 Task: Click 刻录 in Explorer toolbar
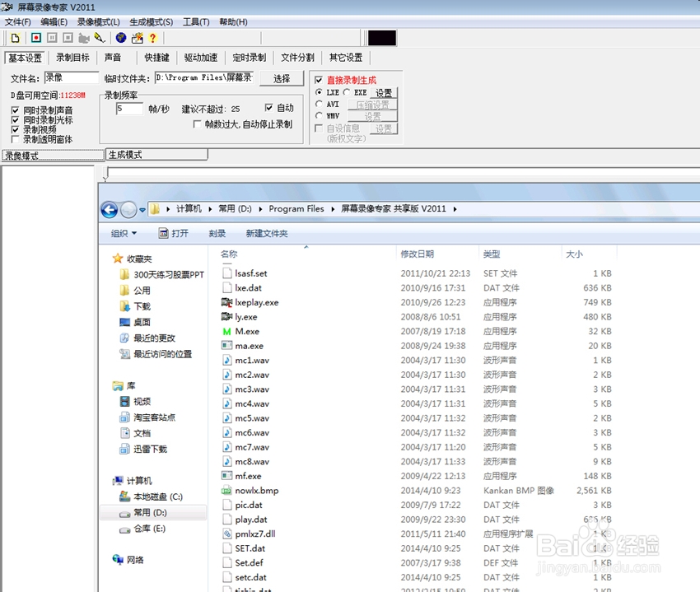[217, 234]
